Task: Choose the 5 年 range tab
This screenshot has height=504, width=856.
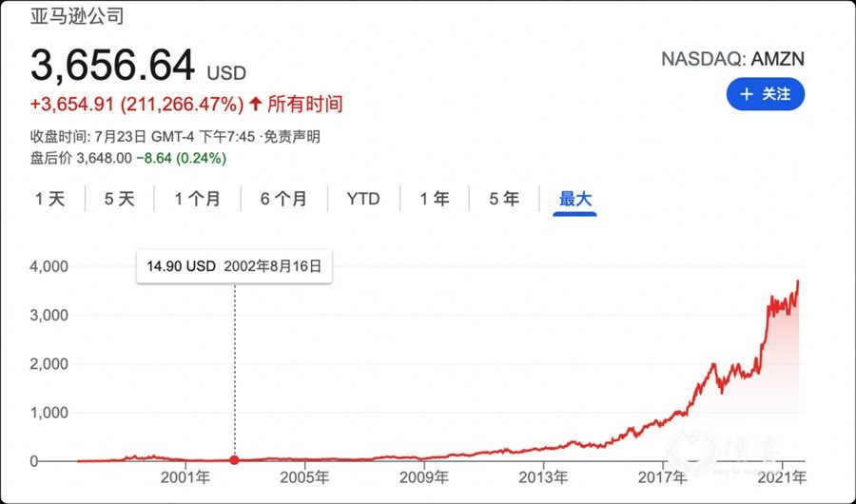Action: tap(503, 199)
